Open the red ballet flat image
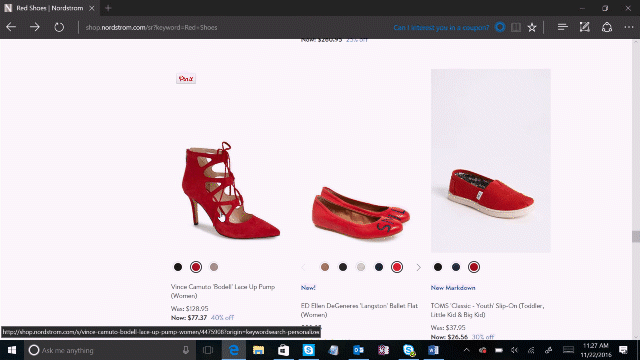This screenshot has height=360, width=640. (x=361, y=213)
